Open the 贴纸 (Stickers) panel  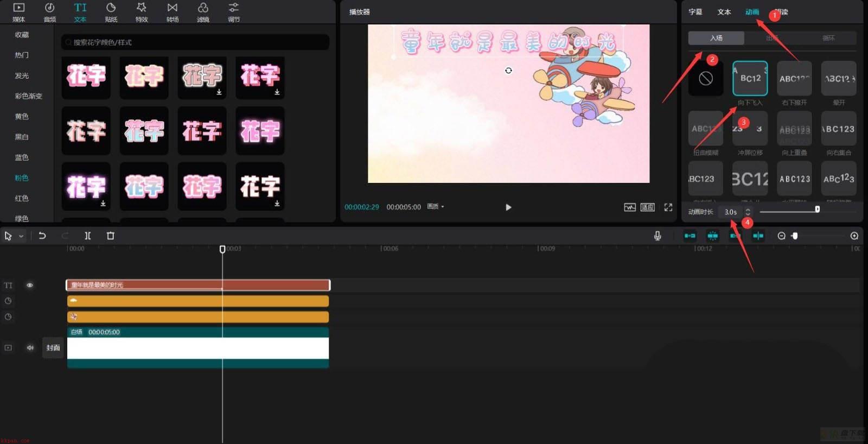point(111,12)
